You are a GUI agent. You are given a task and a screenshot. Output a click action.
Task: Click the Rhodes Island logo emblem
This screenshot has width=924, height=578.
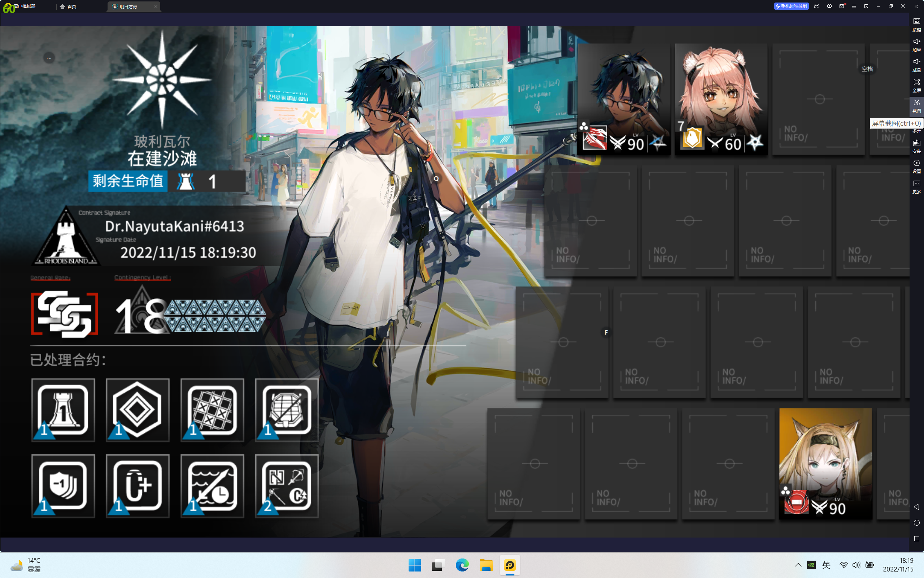[66, 236]
